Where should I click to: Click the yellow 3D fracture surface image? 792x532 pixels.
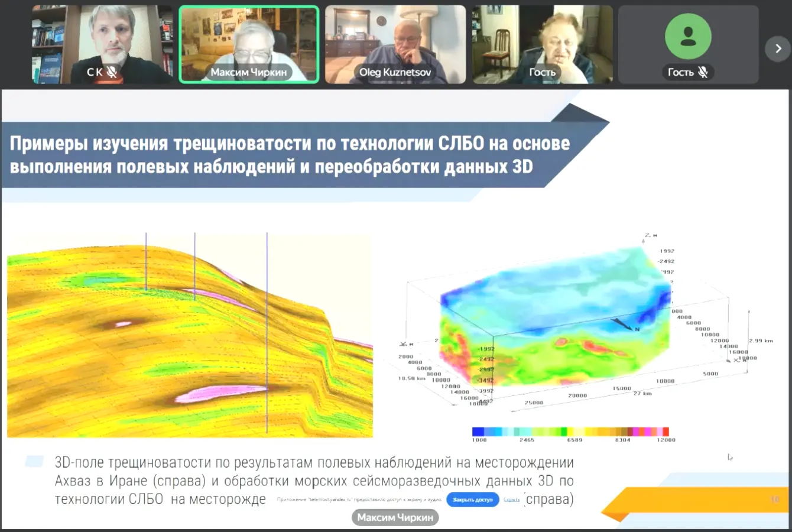click(189, 336)
